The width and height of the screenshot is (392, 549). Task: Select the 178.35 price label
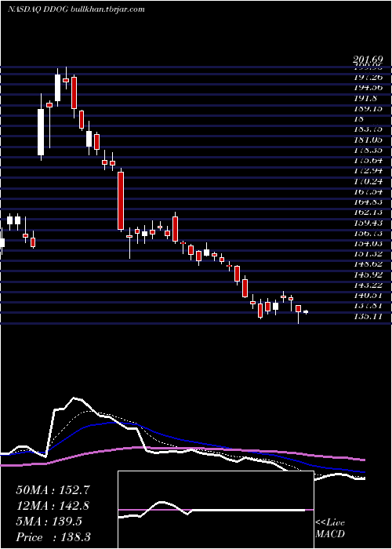[x=368, y=151]
